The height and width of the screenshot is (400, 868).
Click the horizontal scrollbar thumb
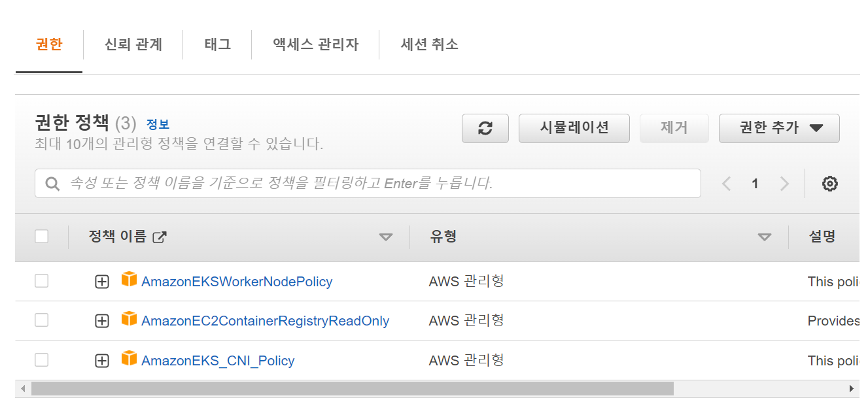pos(352,388)
